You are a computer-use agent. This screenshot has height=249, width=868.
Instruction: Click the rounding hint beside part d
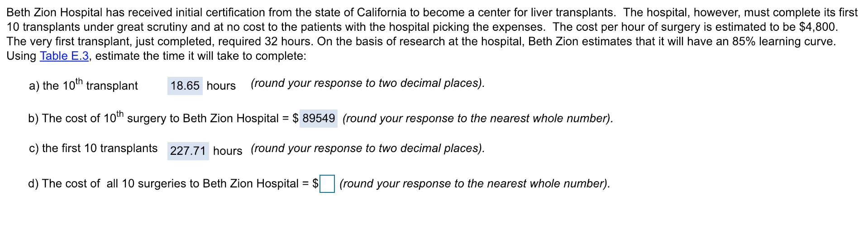tap(475, 184)
